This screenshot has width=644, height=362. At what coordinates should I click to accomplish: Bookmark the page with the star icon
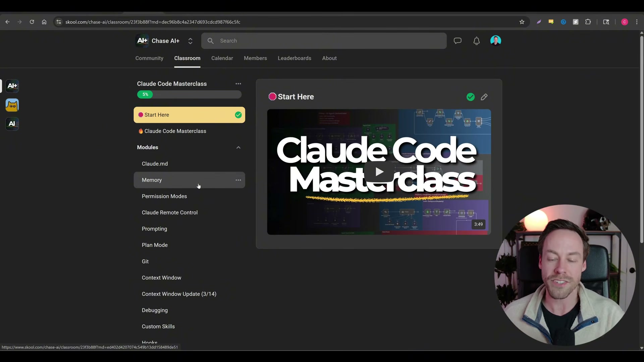coord(522,21)
